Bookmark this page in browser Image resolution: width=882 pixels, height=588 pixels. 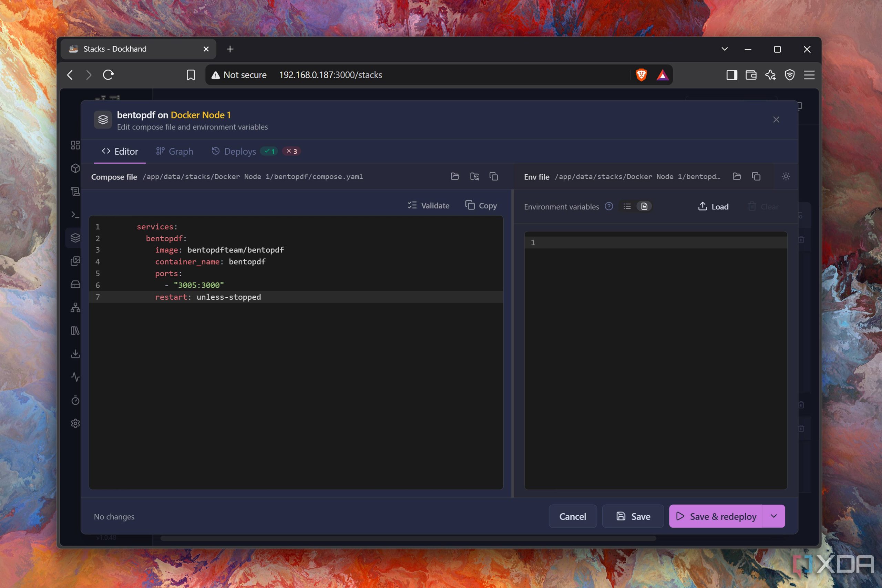pos(191,75)
